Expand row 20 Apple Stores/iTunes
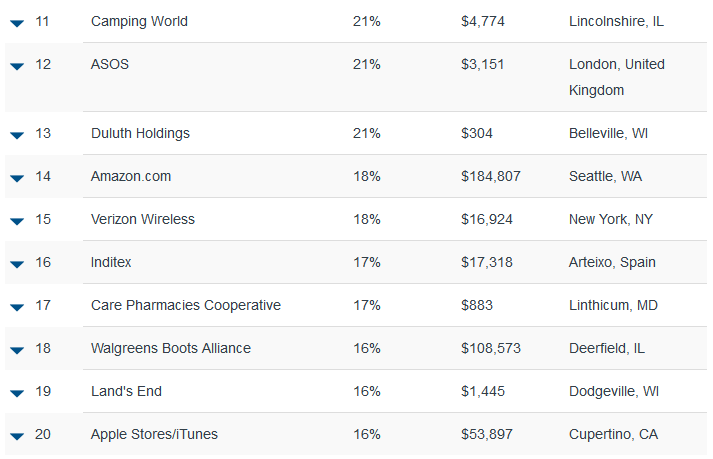 (x=17, y=437)
